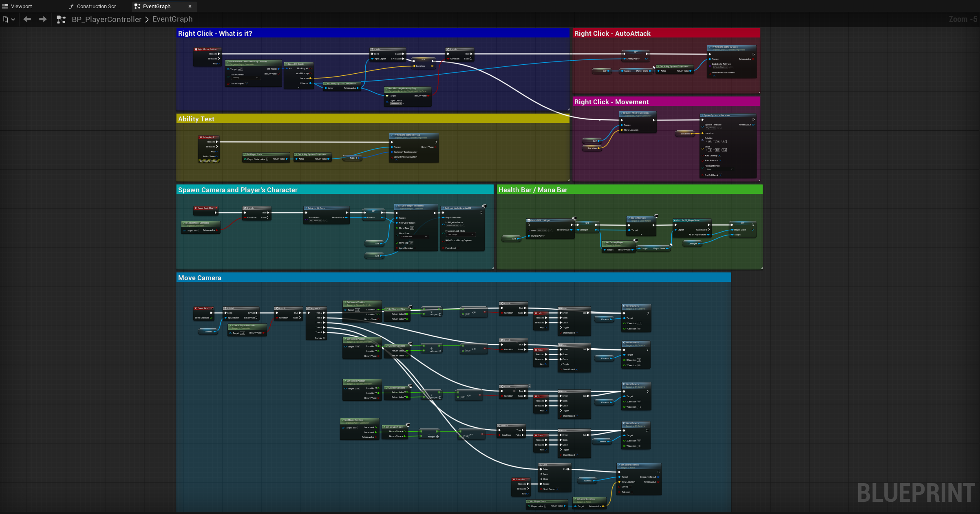
Task: Select the Break Hit Result node title
Action: 299,64
